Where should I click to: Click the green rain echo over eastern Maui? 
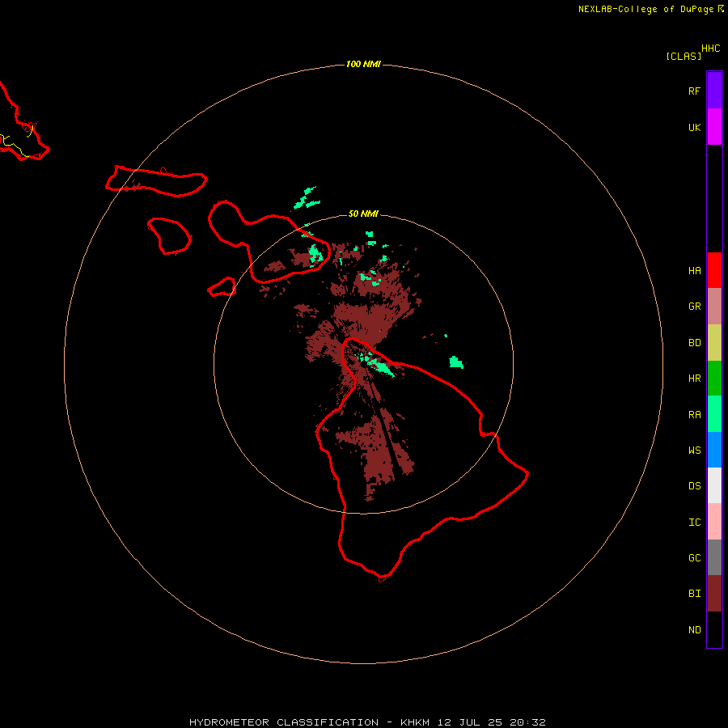[316, 253]
